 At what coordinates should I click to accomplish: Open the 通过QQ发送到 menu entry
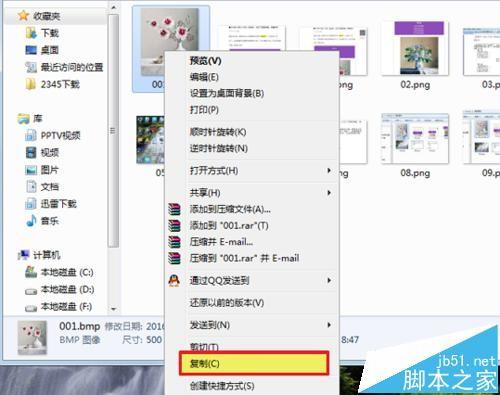click(252, 280)
